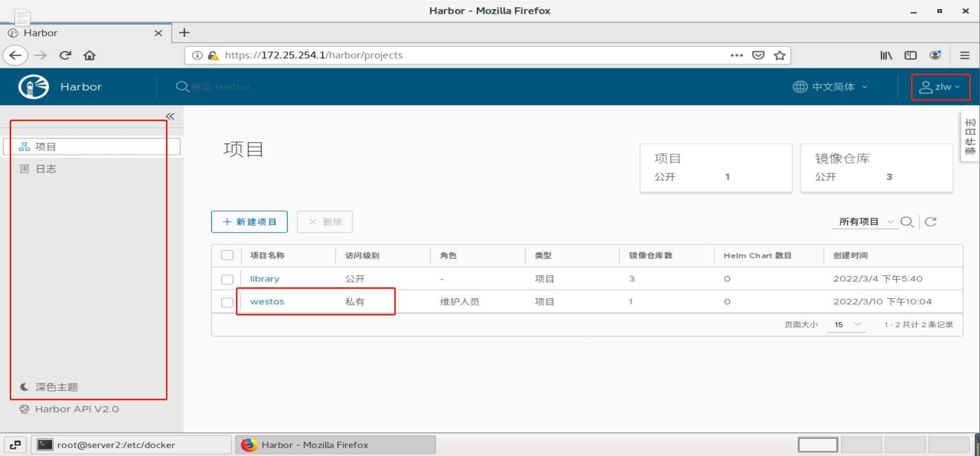The height and width of the screenshot is (456, 980).
Task: Click the Harbor search magnifier icon
Action: (x=182, y=87)
